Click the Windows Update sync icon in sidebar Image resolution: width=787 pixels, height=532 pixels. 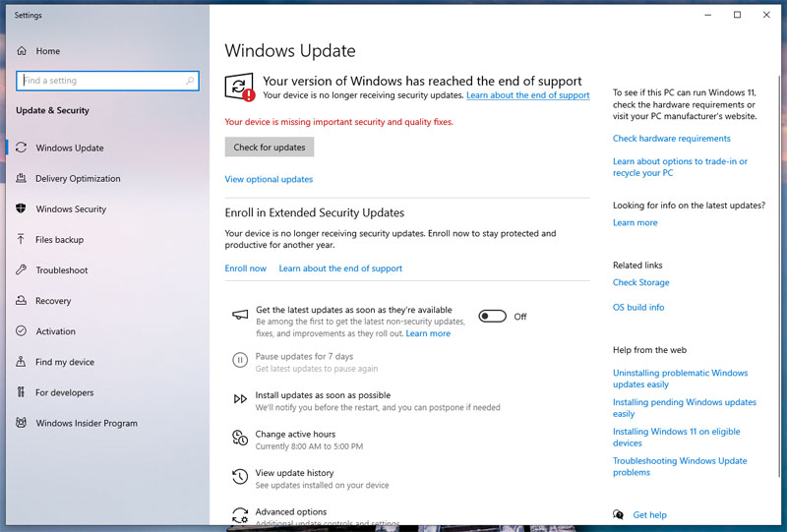(x=21, y=148)
